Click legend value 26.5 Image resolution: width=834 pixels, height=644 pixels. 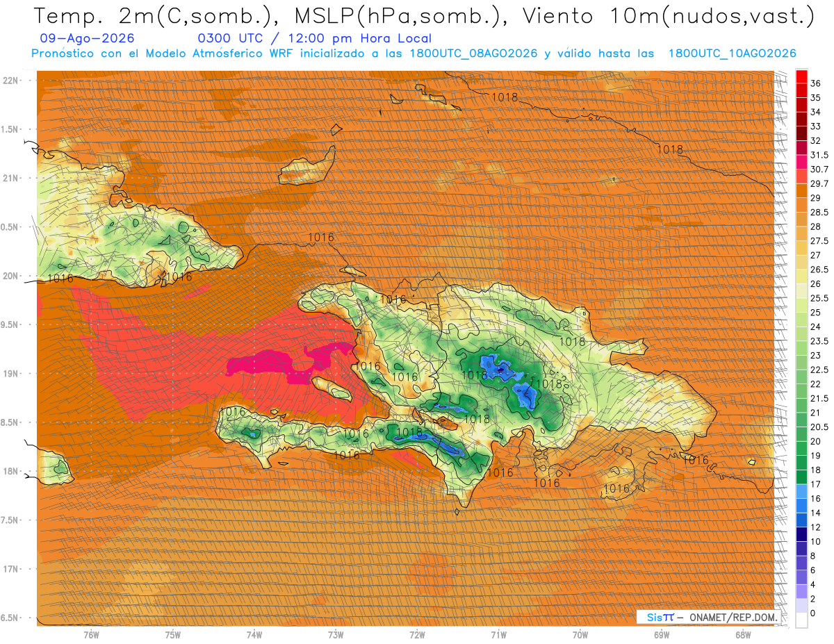tap(819, 270)
